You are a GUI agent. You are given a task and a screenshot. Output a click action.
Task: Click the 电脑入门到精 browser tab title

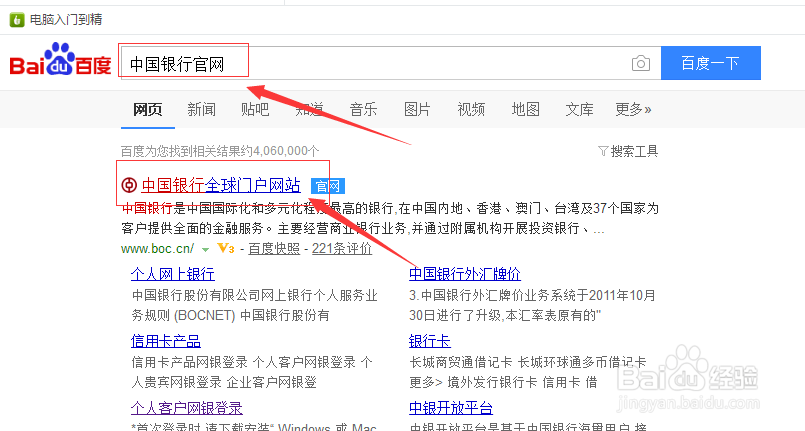pos(66,19)
